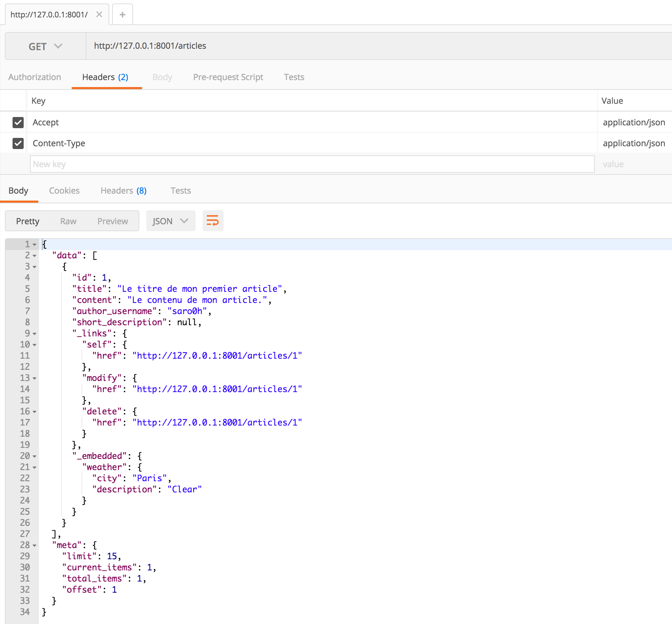The width and height of the screenshot is (672, 624).
Task: Collapse the "_embedded" object at line 20
Action: click(x=34, y=456)
